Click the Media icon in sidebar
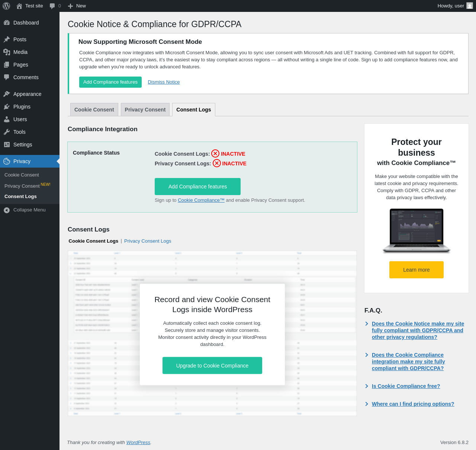Viewport: 476px width, 450px height. tap(7, 52)
